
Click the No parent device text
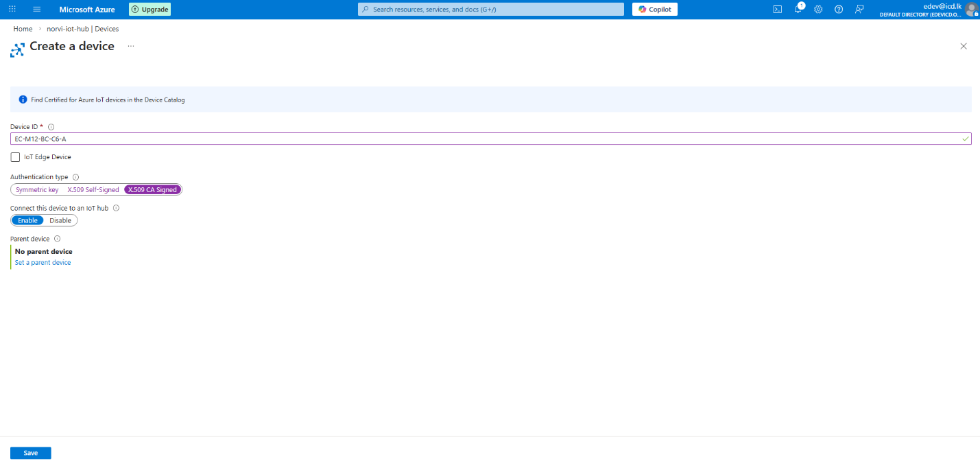tap(43, 252)
